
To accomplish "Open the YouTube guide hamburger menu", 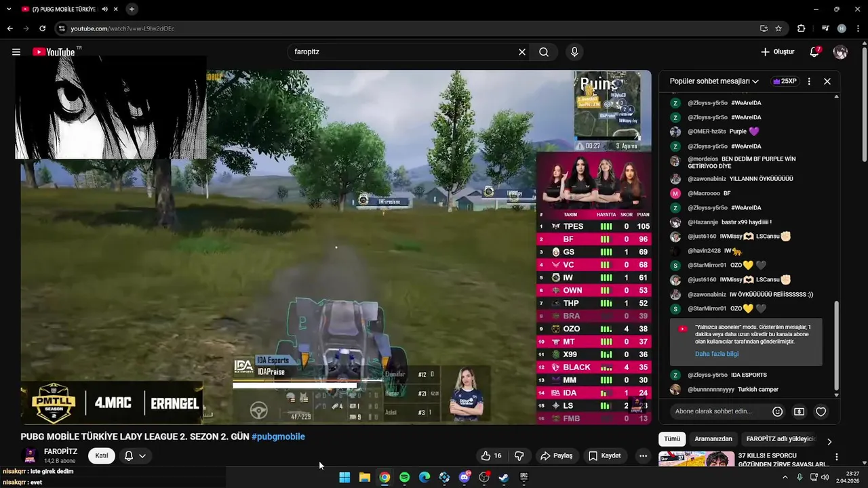I will point(16,52).
